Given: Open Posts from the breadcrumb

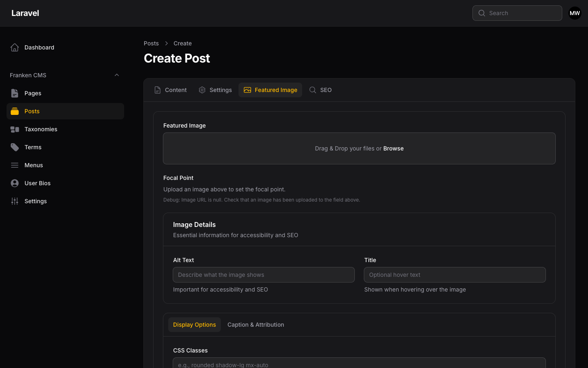Looking at the screenshot, I should point(151,43).
